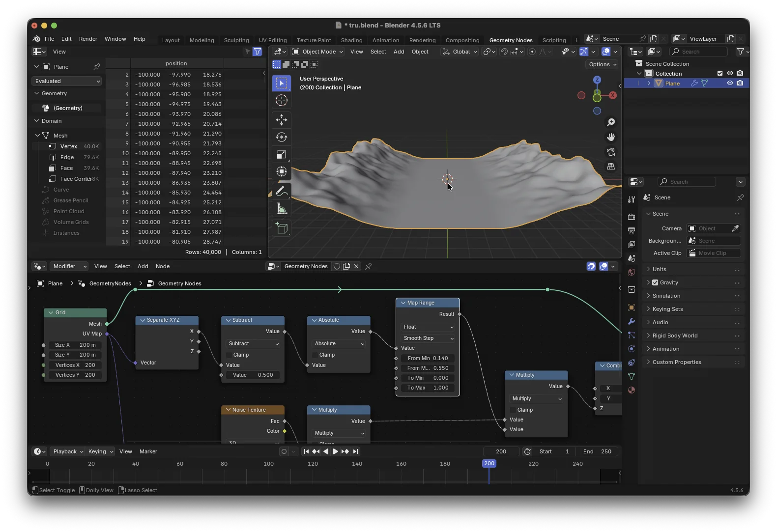Image resolution: width=777 pixels, height=532 pixels.
Task: Adjust the From Min value slider
Action: 428,358
